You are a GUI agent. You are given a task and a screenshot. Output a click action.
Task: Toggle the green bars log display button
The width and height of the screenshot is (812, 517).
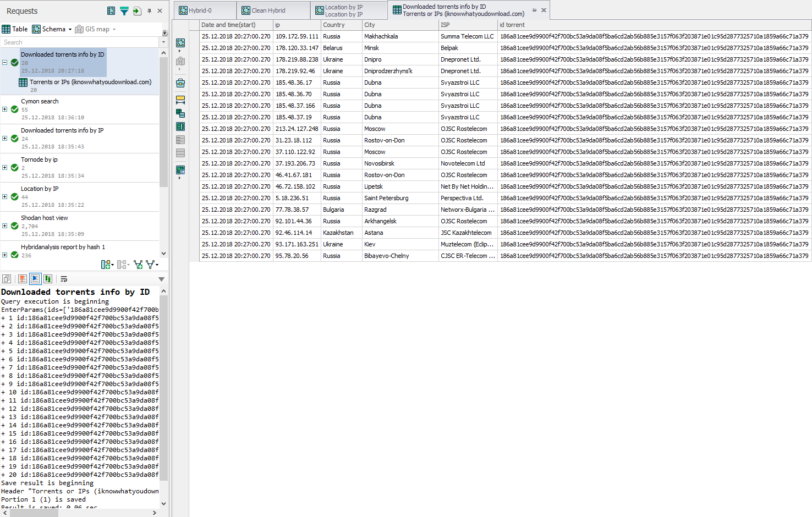pos(48,279)
